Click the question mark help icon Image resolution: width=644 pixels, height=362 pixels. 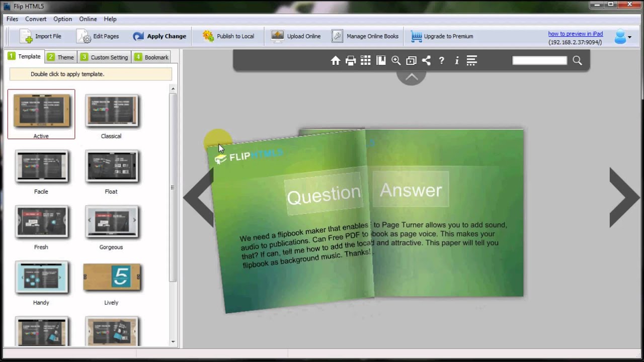click(441, 60)
